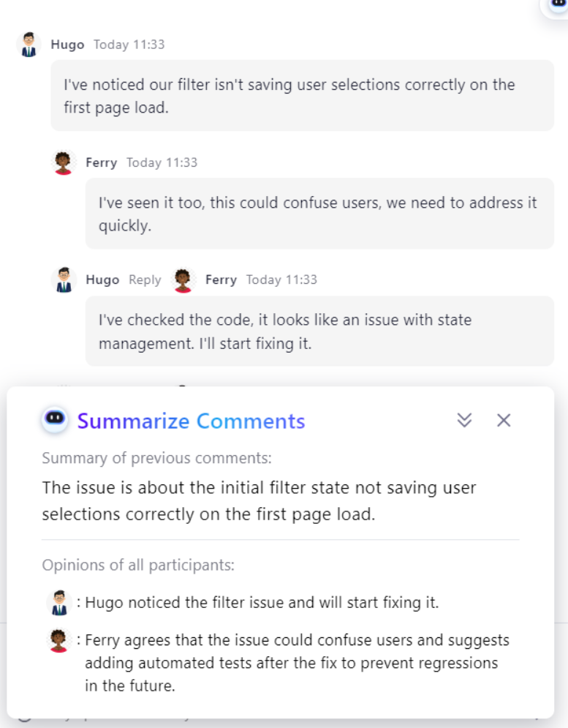
Task: Select Hugo's message about filter not saving selections
Action: pyautogui.click(x=289, y=96)
